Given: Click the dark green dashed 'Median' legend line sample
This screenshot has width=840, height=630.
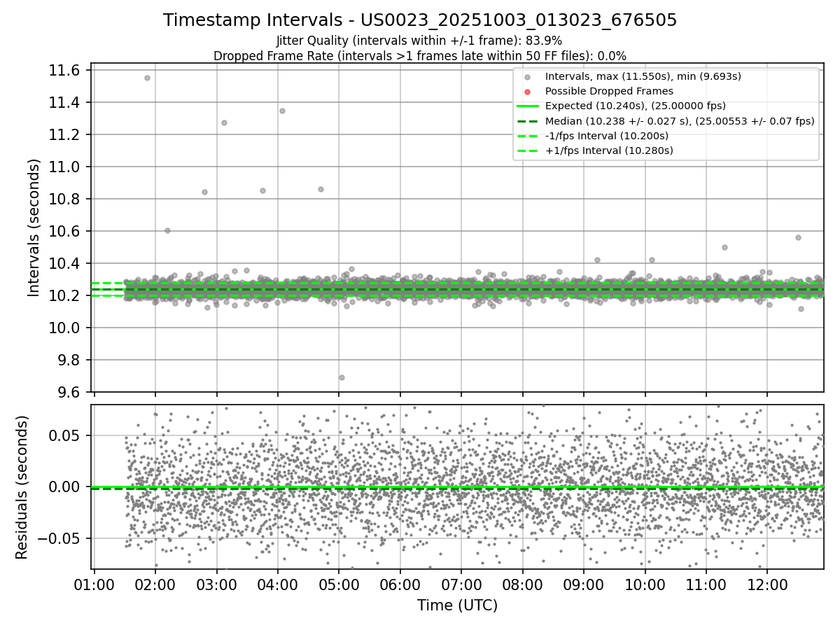Looking at the screenshot, I should click(528, 120).
